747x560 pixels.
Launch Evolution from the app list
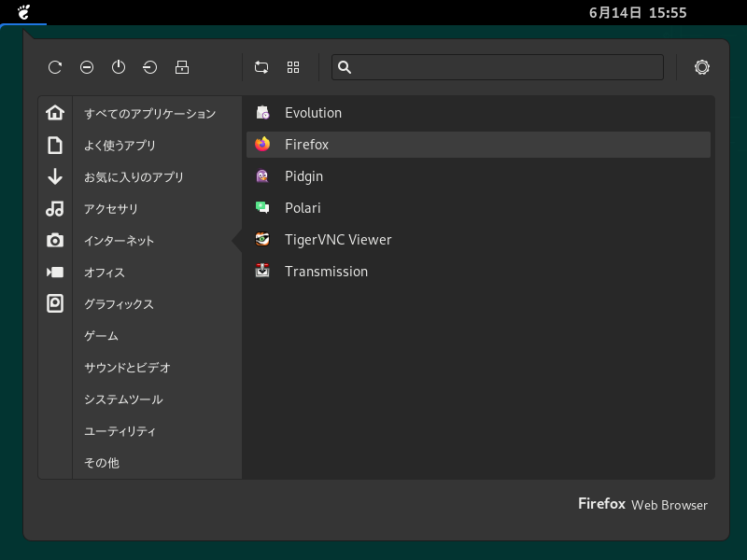[478, 113]
